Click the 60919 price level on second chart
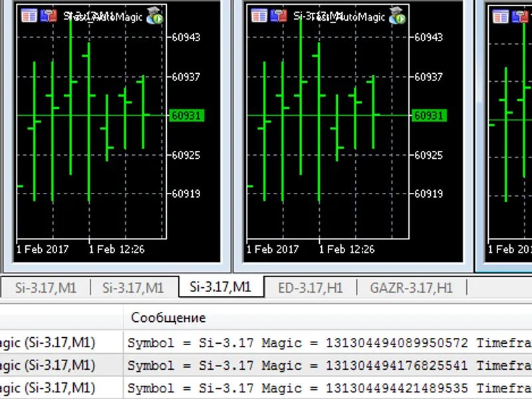 click(x=428, y=194)
